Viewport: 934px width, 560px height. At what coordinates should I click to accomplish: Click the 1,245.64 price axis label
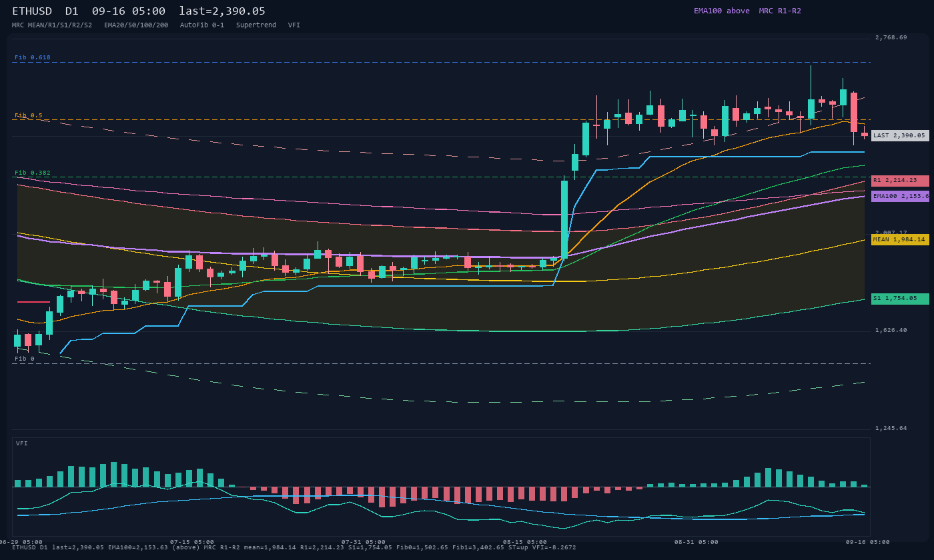click(891, 428)
